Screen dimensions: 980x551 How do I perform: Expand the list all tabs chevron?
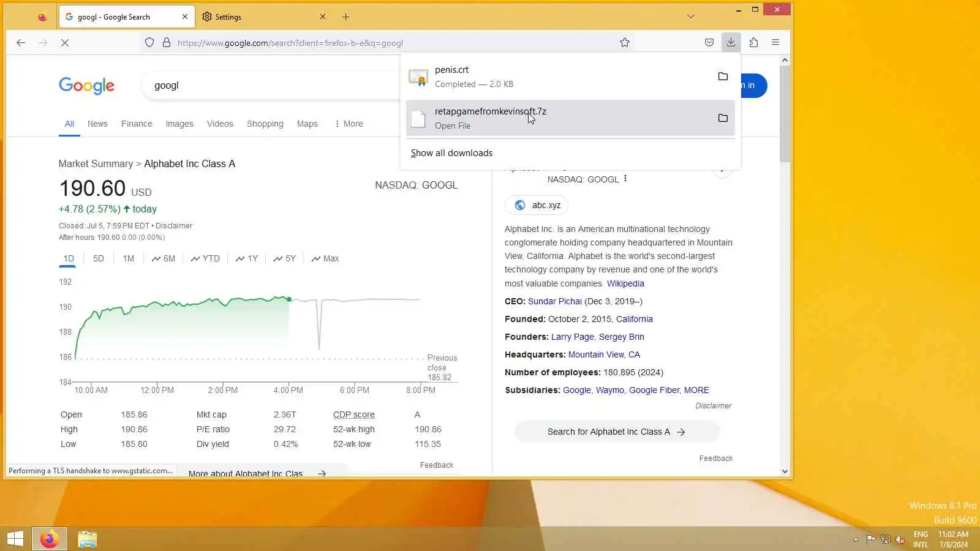(x=691, y=17)
